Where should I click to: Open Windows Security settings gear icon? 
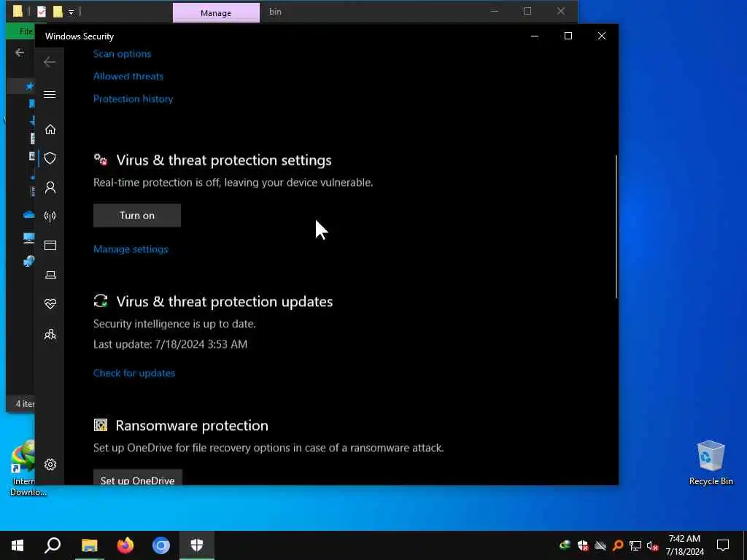[x=50, y=464]
